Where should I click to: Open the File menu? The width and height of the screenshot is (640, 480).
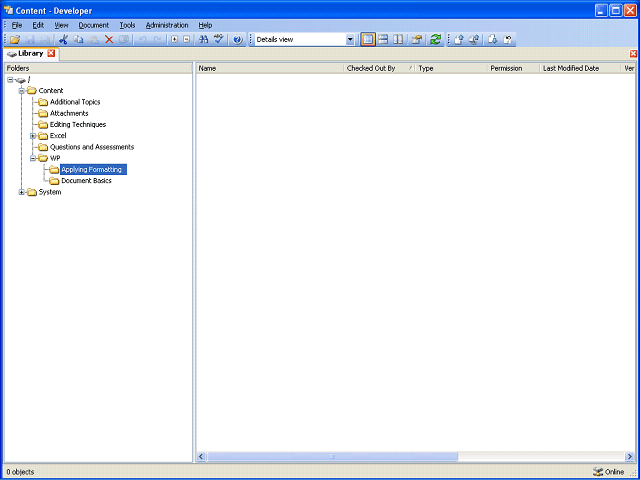coord(17,25)
